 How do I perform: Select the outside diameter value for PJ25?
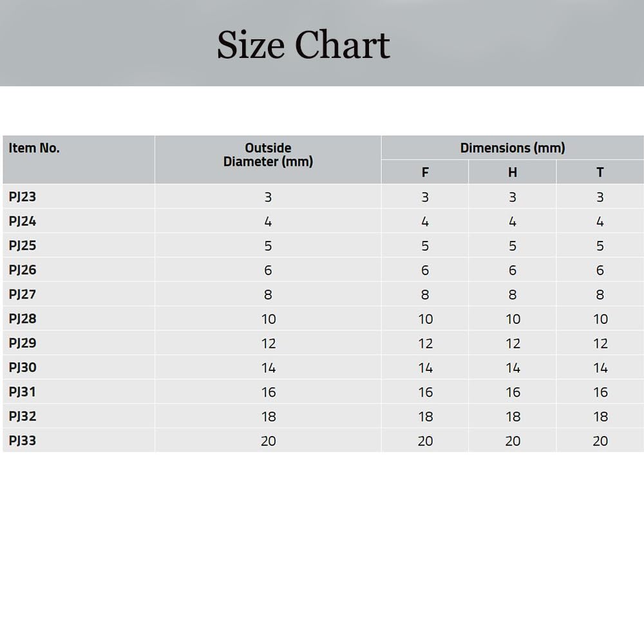pyautogui.click(x=268, y=246)
